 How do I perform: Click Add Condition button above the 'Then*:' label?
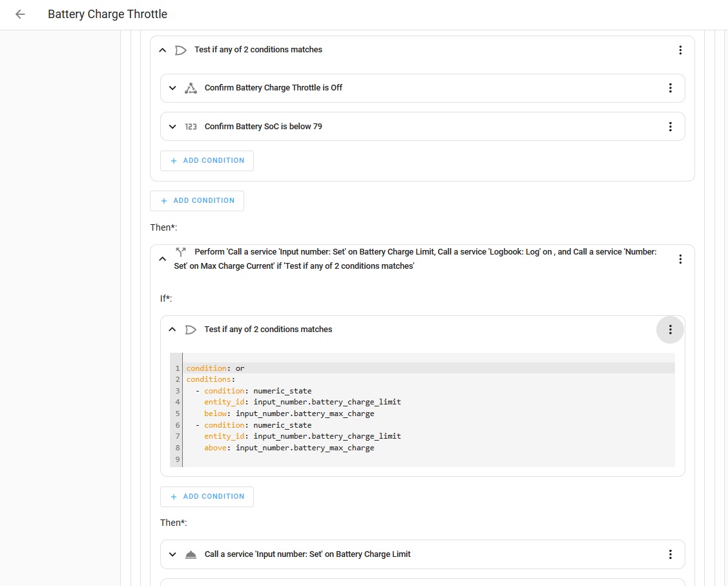tap(197, 201)
